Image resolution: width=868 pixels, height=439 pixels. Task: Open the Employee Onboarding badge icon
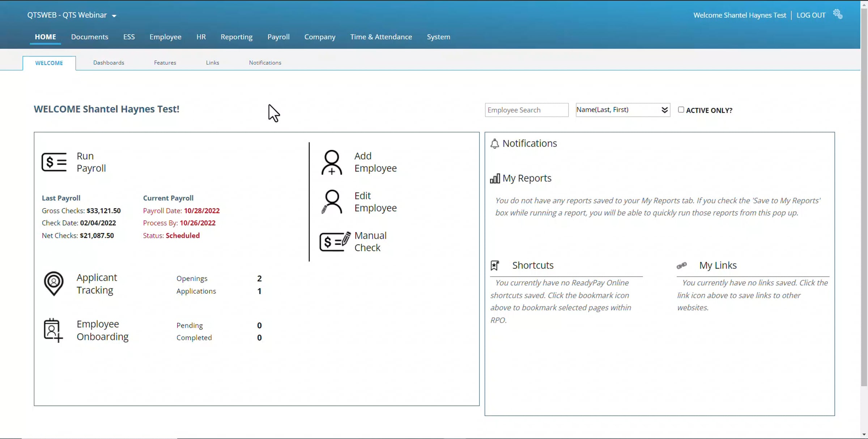click(53, 330)
